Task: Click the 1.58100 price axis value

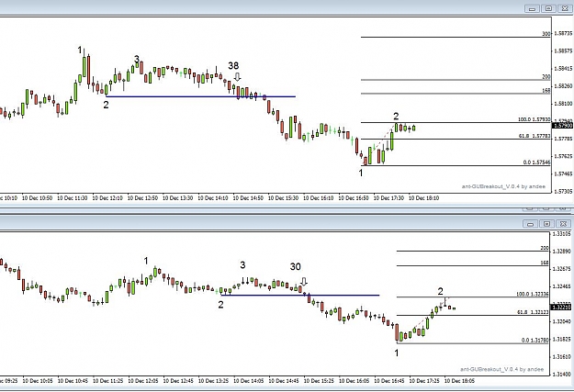Action: tap(563, 104)
